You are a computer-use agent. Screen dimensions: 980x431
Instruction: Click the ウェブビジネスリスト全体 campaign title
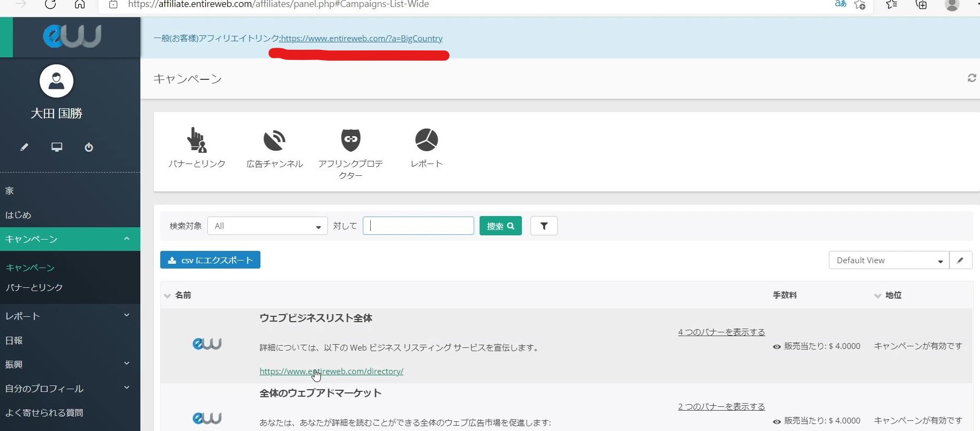[x=316, y=318]
